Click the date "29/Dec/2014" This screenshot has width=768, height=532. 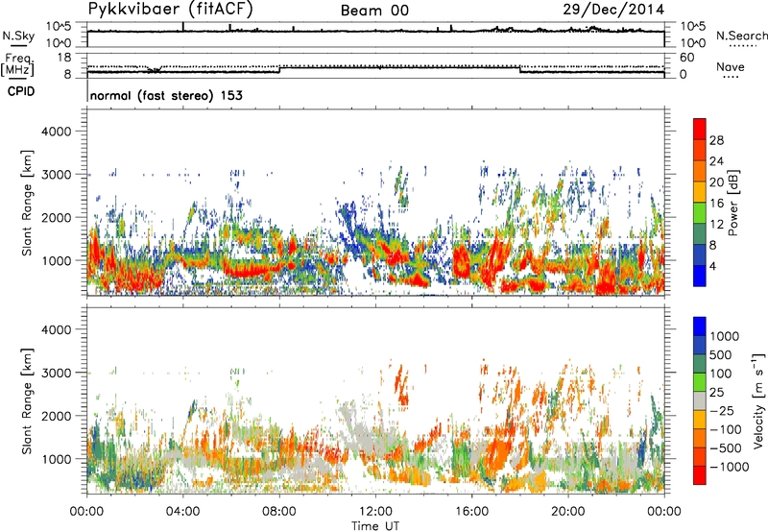(613, 10)
